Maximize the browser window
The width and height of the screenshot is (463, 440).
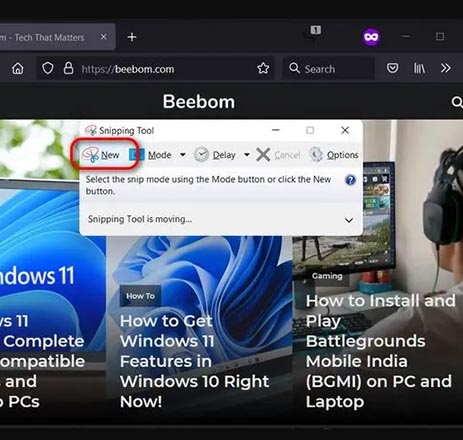(440, 36)
